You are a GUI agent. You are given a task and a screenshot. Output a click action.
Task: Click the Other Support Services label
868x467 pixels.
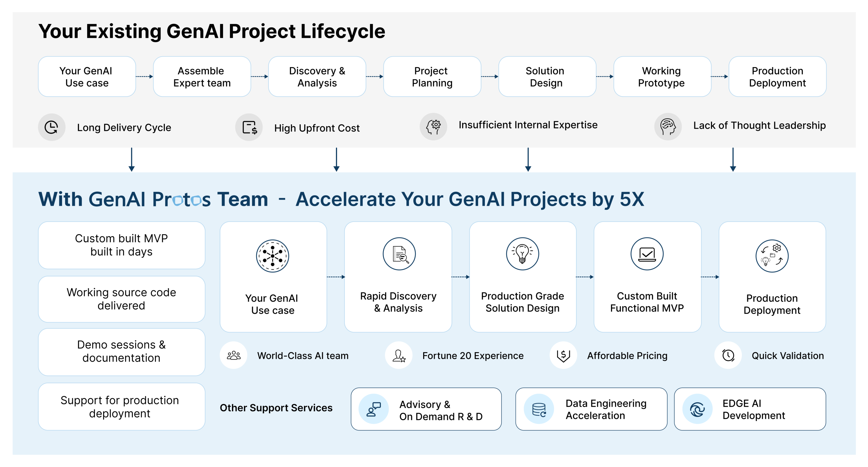276,408
